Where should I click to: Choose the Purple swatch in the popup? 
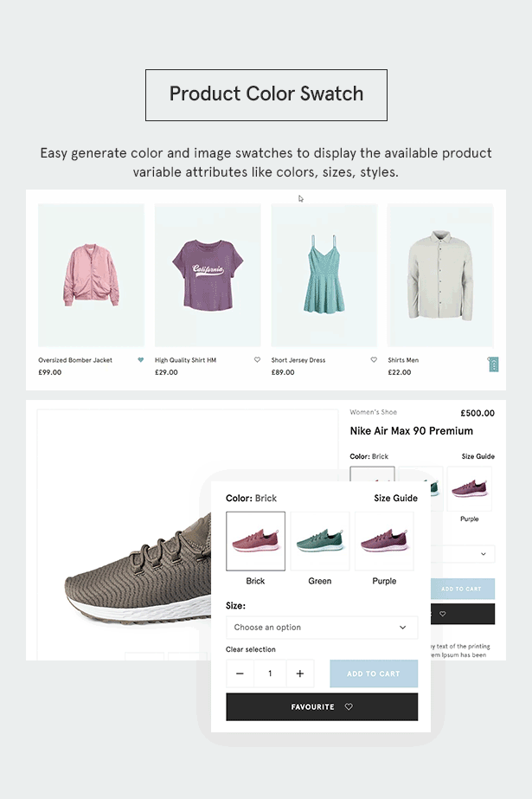[x=384, y=541]
